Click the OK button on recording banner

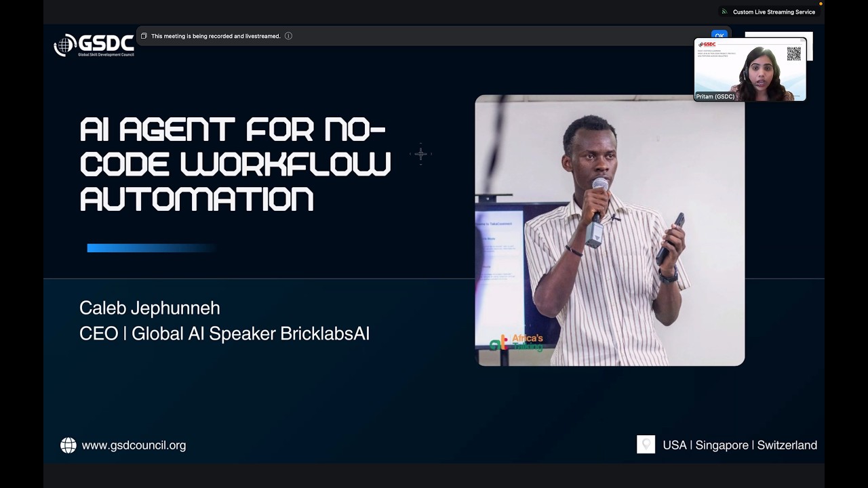(x=719, y=35)
